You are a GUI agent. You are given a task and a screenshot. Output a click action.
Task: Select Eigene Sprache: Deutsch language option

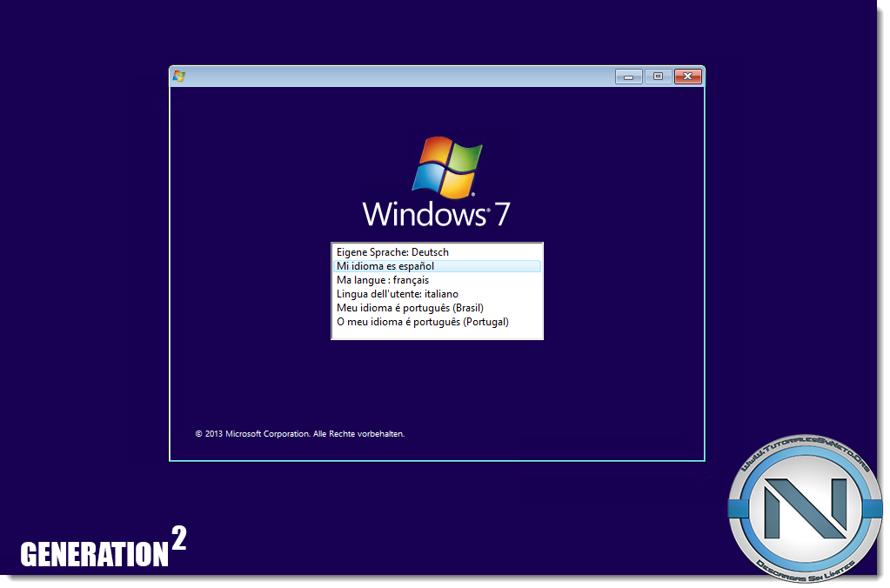click(437, 252)
